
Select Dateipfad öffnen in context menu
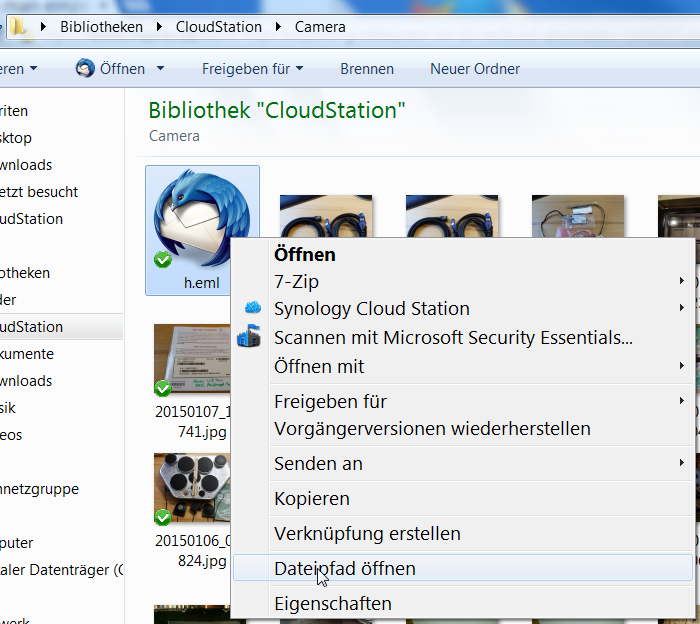(x=345, y=568)
